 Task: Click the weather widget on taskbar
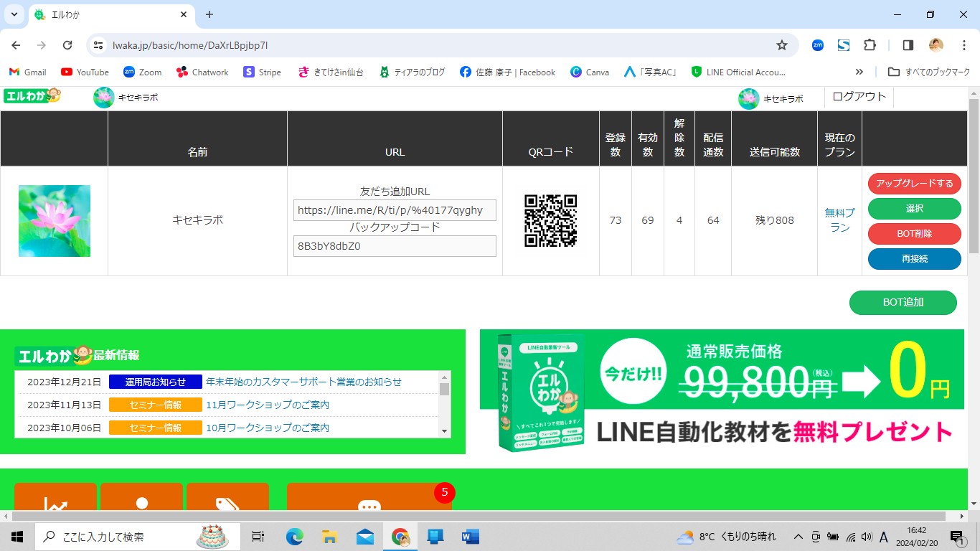pyautogui.click(x=726, y=536)
